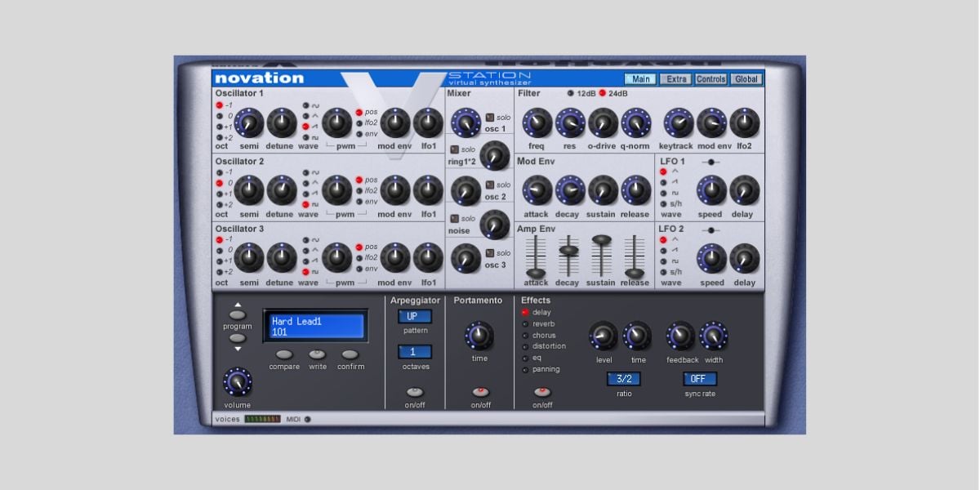980x490 pixels.
Task: Open the sync rate OFF selector
Action: (700, 379)
